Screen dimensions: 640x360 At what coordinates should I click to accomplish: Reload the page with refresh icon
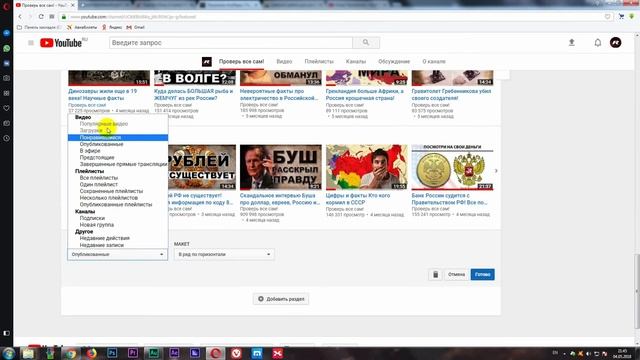41,17
